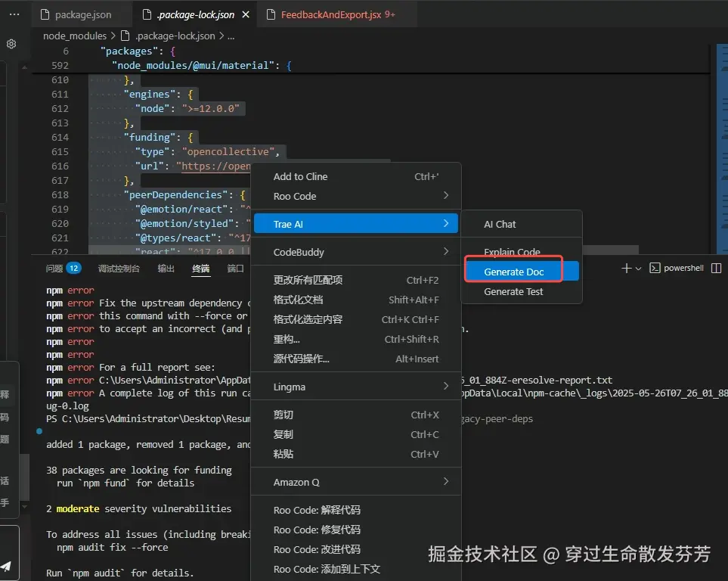The width and height of the screenshot is (728, 581).
Task: Expand the Lingma submenu
Action: pos(355,387)
